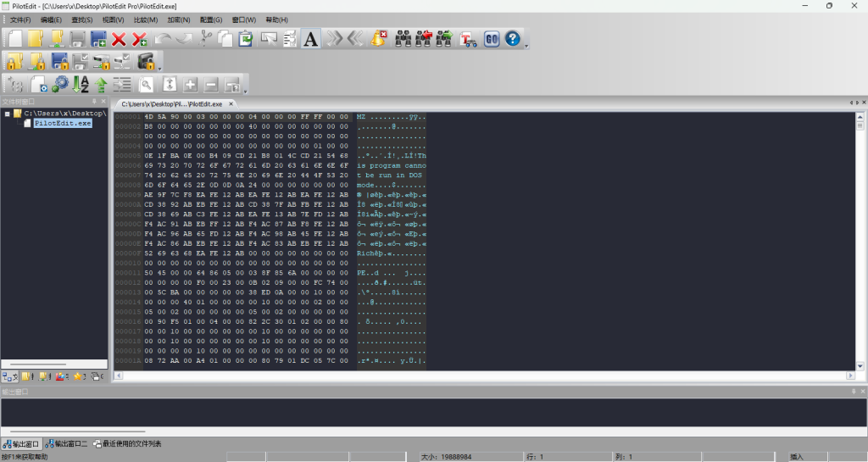Sort lines using the A-Z arrow icon
This screenshot has height=462, width=868.
(81, 84)
